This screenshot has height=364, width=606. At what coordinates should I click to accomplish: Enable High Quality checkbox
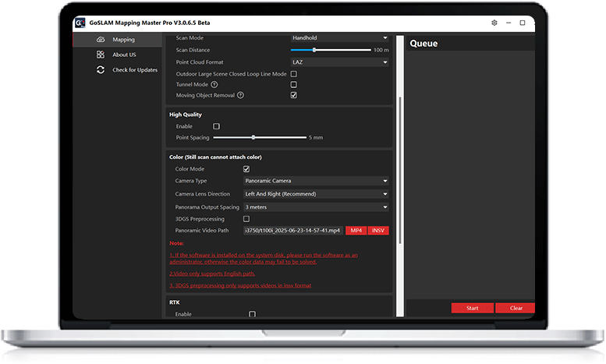(x=217, y=126)
